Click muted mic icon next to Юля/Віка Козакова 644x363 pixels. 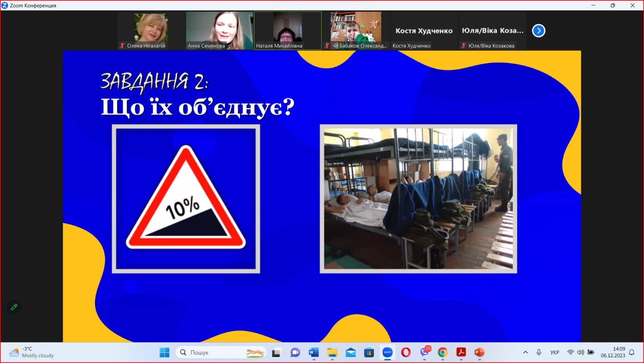click(x=463, y=46)
